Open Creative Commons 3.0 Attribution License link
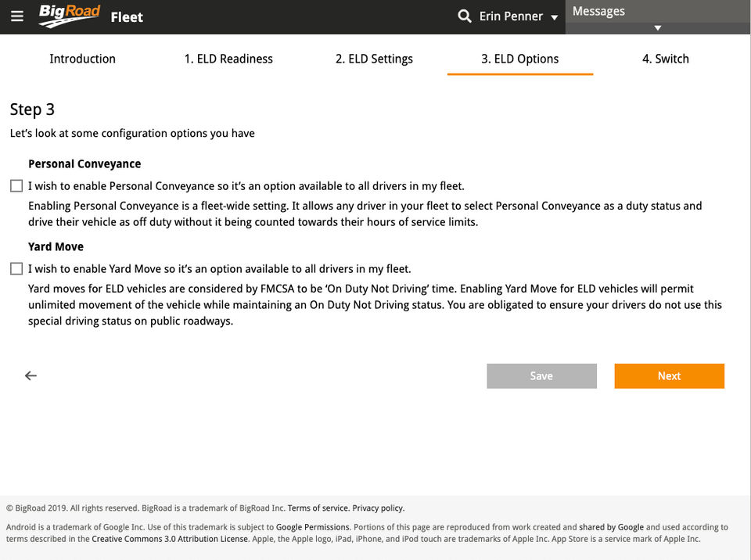The width and height of the screenshot is (751, 560). click(171, 539)
